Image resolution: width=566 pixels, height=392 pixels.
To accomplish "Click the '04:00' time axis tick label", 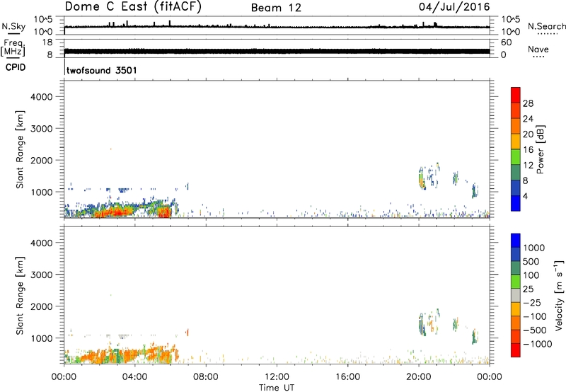I will 135,377.
